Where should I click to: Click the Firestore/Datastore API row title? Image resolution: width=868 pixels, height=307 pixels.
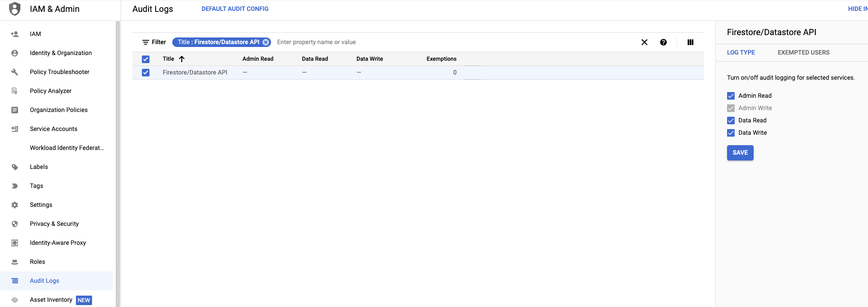click(195, 73)
